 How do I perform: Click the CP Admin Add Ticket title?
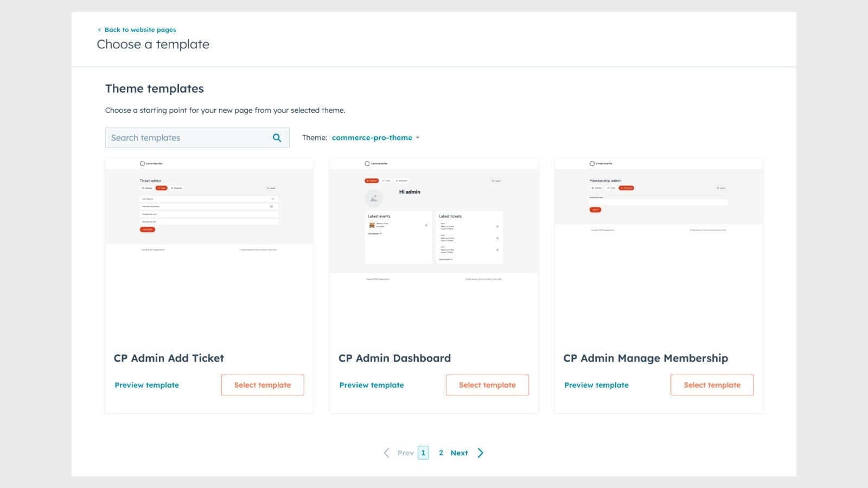(169, 358)
